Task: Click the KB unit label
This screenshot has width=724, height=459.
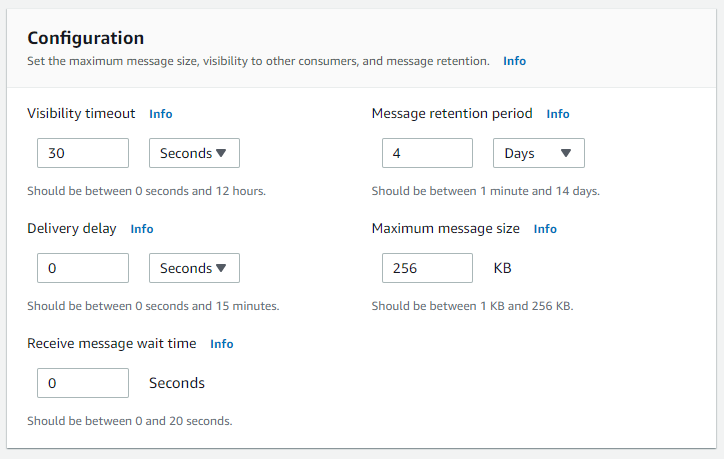Action: tap(502, 268)
